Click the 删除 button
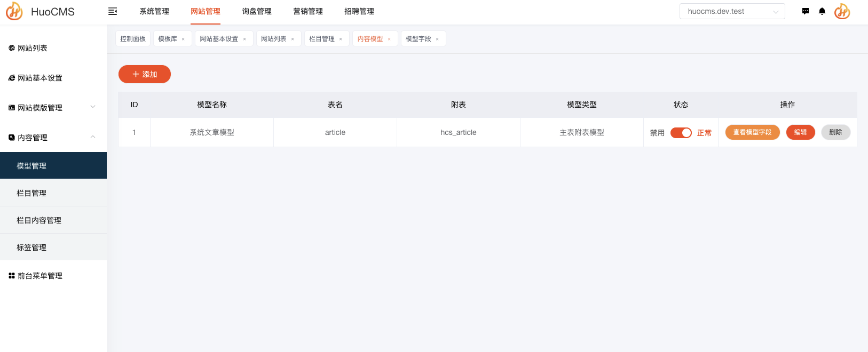868x352 pixels. coord(836,132)
